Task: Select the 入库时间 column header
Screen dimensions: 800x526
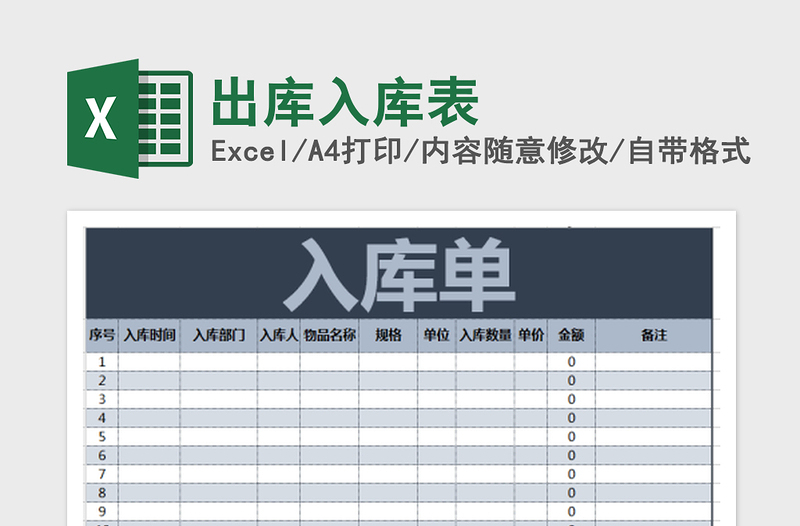Action: coord(149,335)
